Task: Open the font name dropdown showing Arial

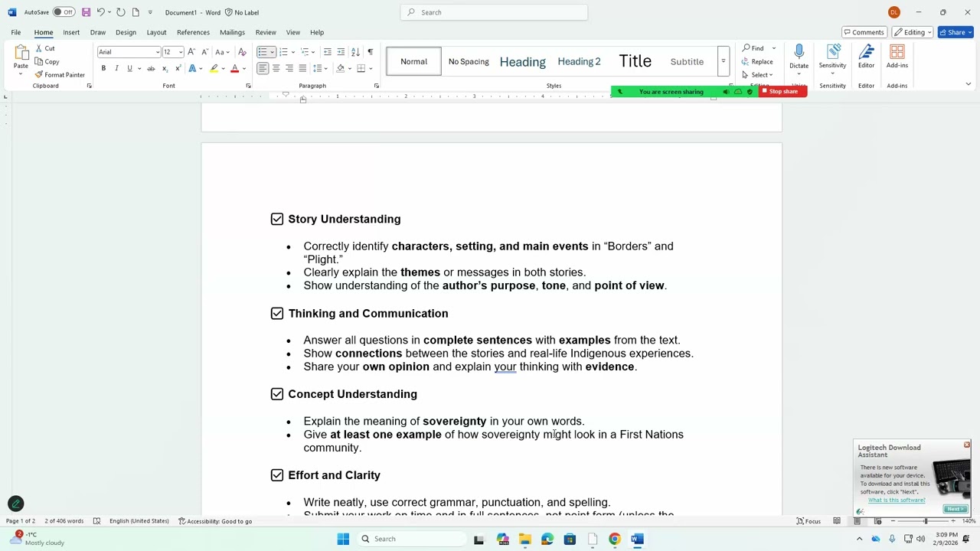Action: coord(158,52)
